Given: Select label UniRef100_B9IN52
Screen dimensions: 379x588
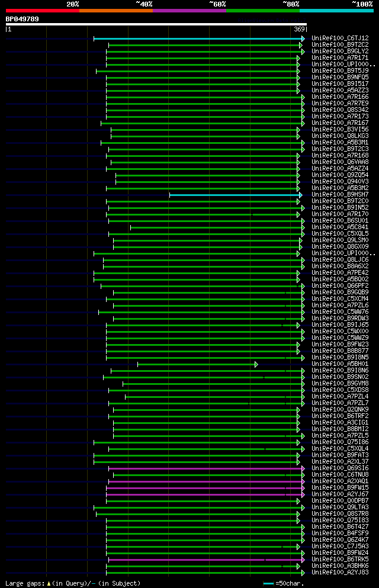Looking at the screenshot, I should click(340, 208).
